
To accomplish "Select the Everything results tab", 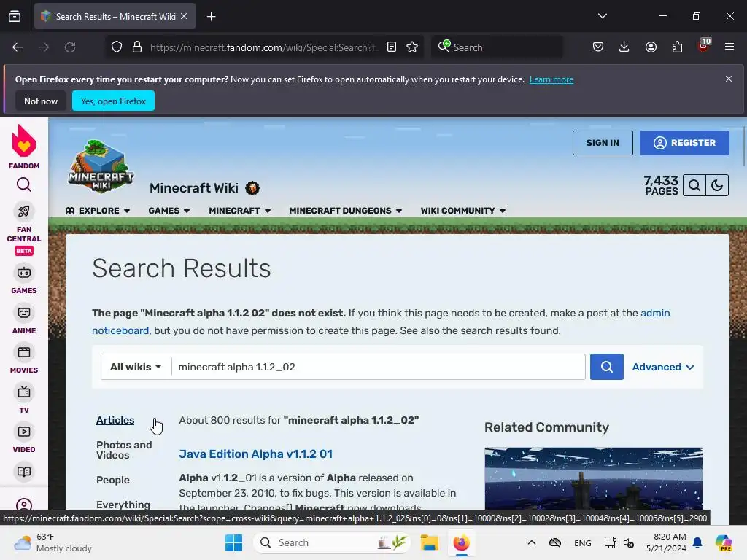I will click(x=123, y=505).
